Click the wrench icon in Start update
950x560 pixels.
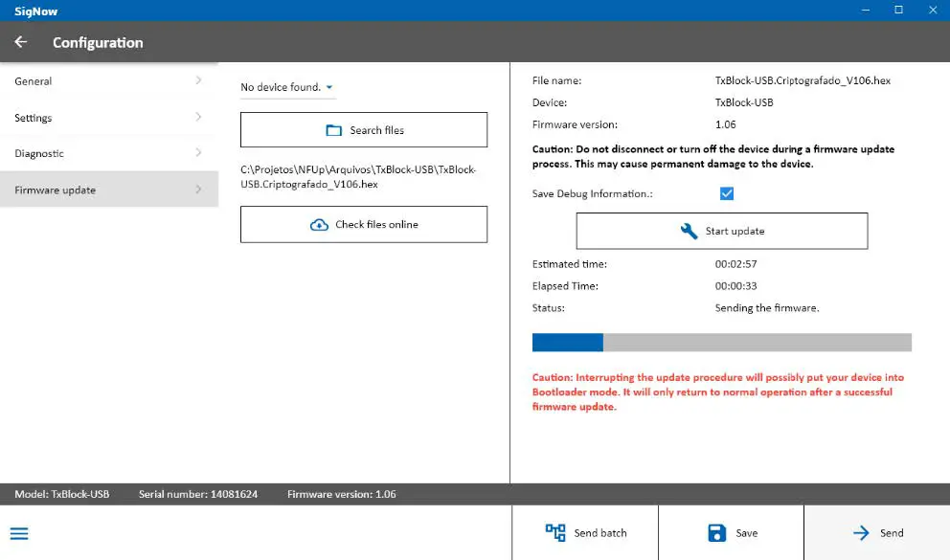689,231
